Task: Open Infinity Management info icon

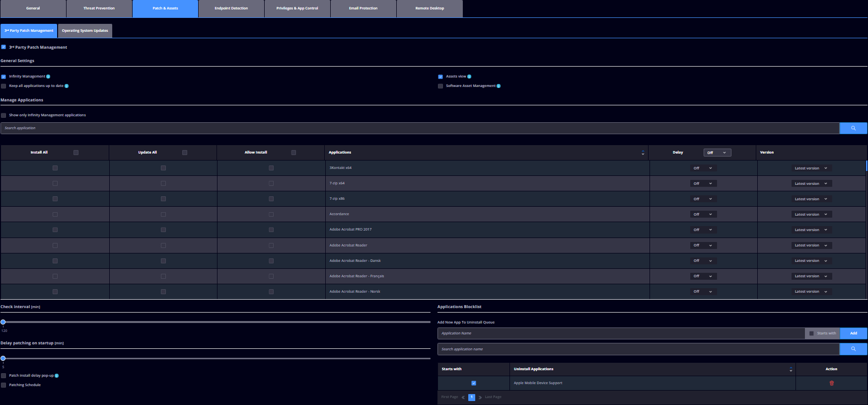Action: coord(48,77)
